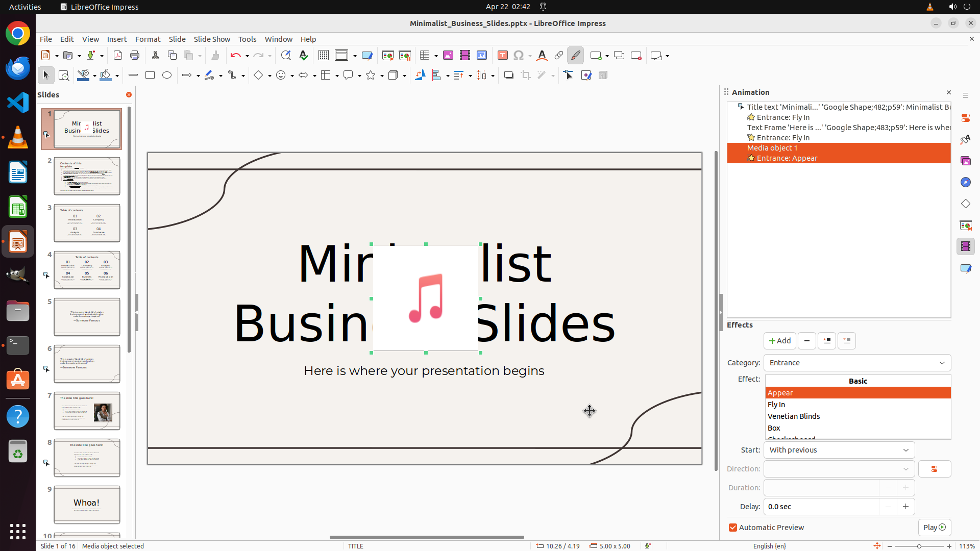The width and height of the screenshot is (980, 551).
Task: Open the Navigator sidebar icon
Action: coord(965,182)
